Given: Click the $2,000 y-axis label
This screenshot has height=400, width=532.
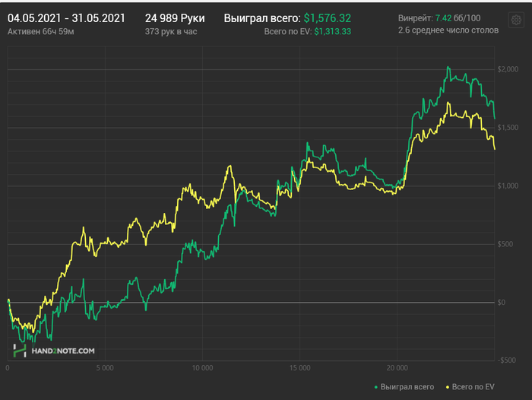Looking at the screenshot, I should 508,69.
